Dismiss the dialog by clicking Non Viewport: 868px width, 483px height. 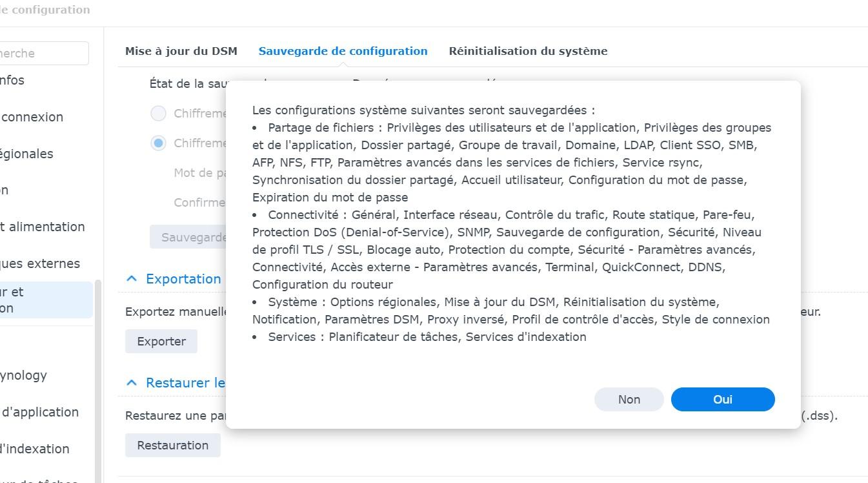(629, 399)
